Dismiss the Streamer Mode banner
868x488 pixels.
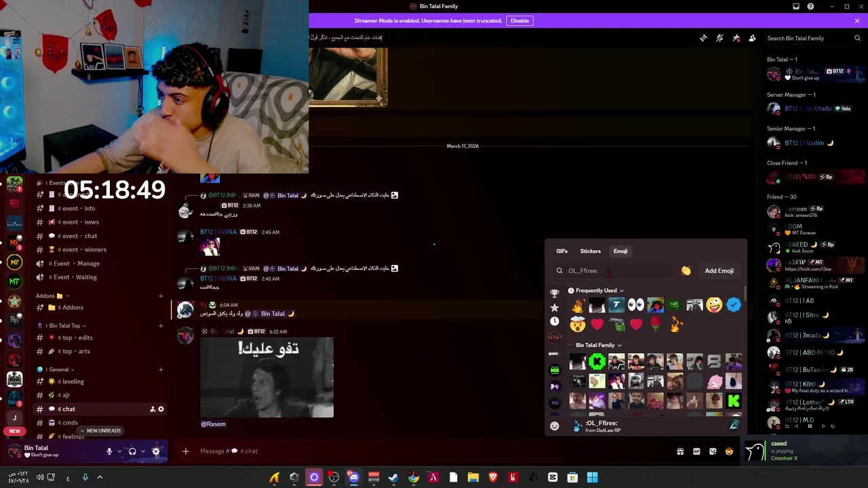click(x=857, y=20)
